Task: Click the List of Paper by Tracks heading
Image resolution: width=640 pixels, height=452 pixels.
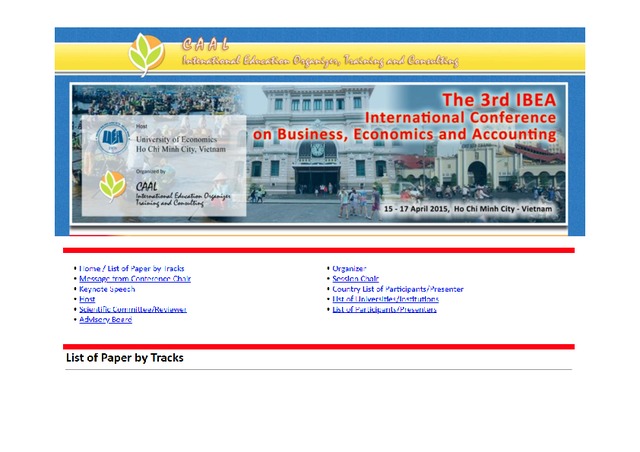Action: coord(125,358)
